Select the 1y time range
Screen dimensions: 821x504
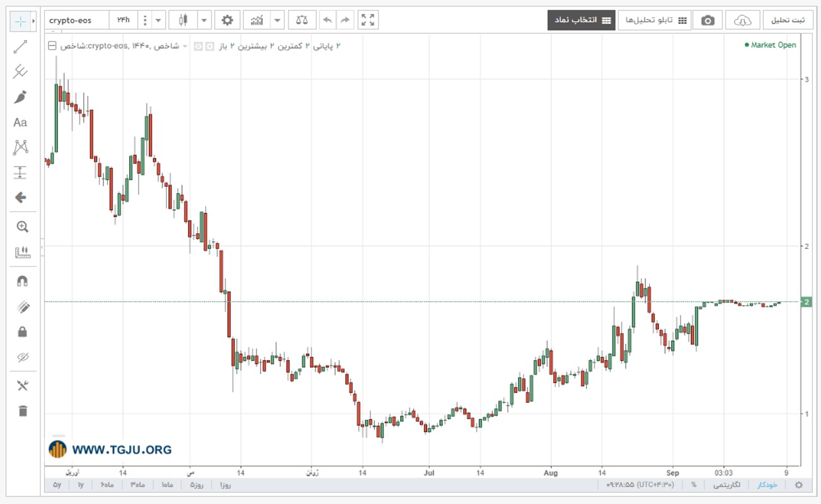pyautogui.click(x=81, y=484)
